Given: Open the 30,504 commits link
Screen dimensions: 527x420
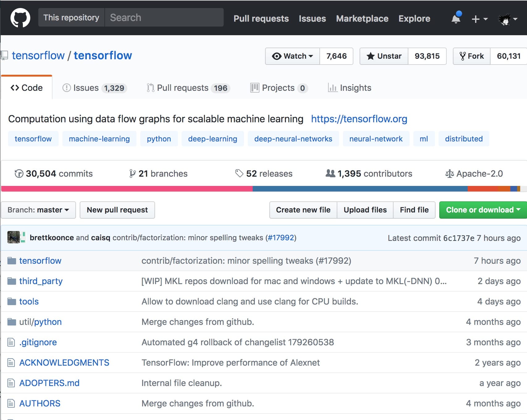Looking at the screenshot, I should [54, 174].
